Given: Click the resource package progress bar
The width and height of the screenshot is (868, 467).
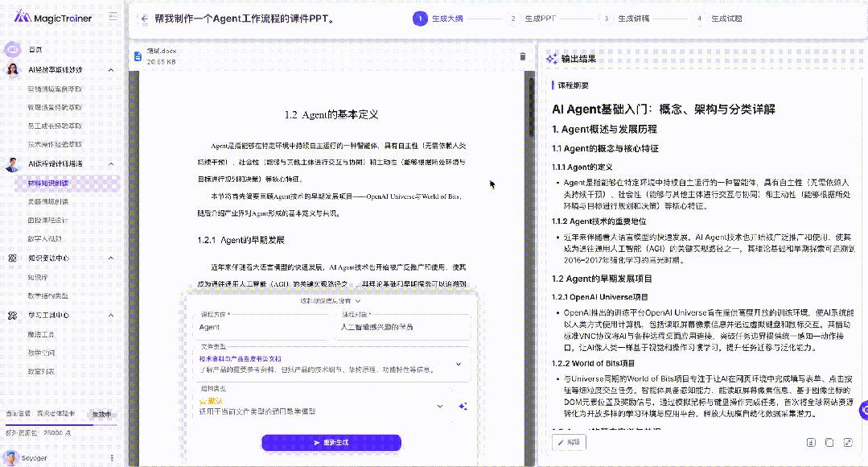Looking at the screenshot, I should tap(61, 425).
